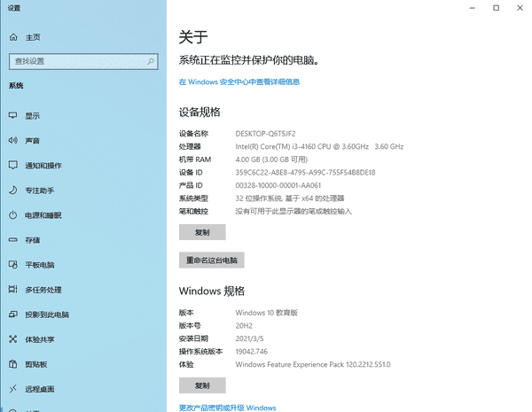Click the sharing icon next to 体验共享
This screenshot has height=412, width=532.
(x=13, y=339)
